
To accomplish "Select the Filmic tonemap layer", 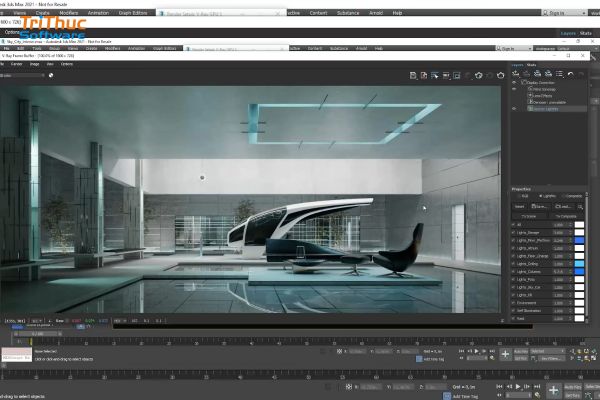I will tap(542, 89).
